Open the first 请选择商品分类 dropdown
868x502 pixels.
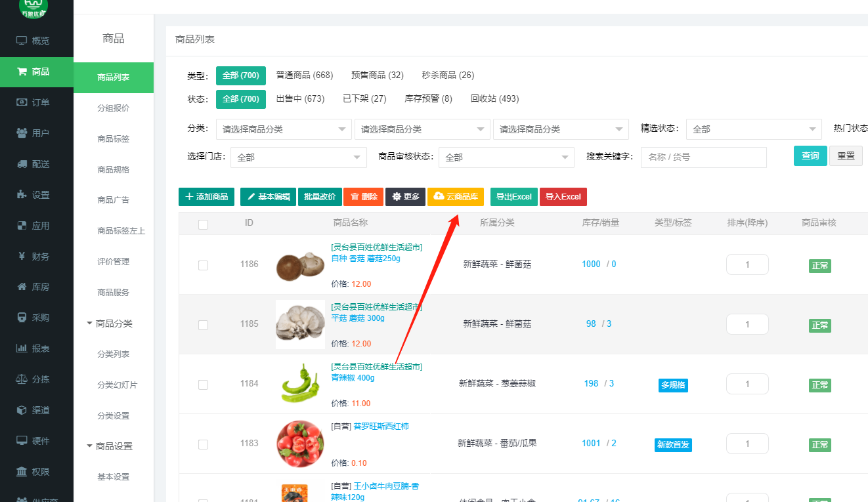pyautogui.click(x=284, y=129)
